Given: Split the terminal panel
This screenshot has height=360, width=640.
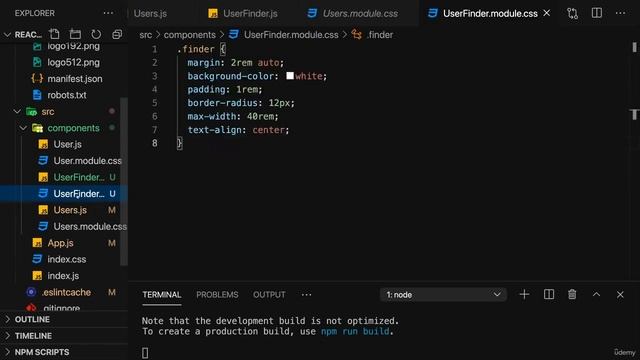Looking at the screenshot, I should coord(549,294).
